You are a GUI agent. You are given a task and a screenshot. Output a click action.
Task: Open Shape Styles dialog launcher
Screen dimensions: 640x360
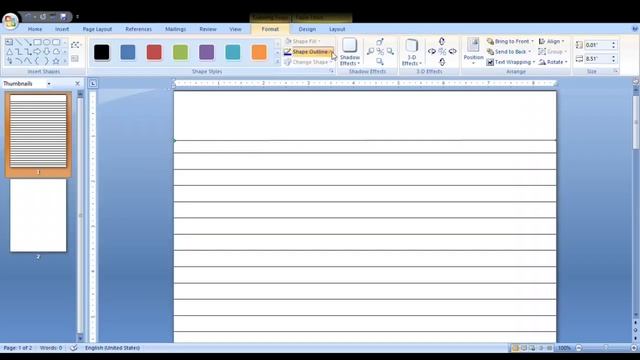(331, 71)
